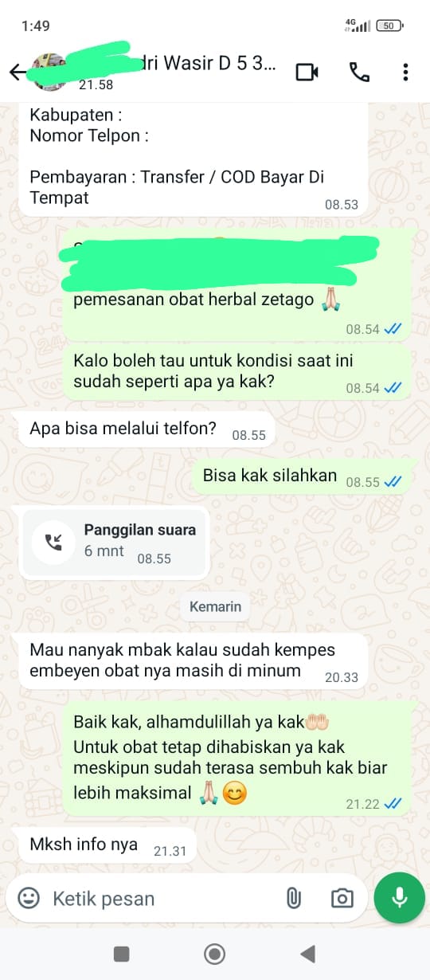430x980 pixels.
Task: Tap the green microphone voice message button
Action: pyautogui.click(x=399, y=899)
